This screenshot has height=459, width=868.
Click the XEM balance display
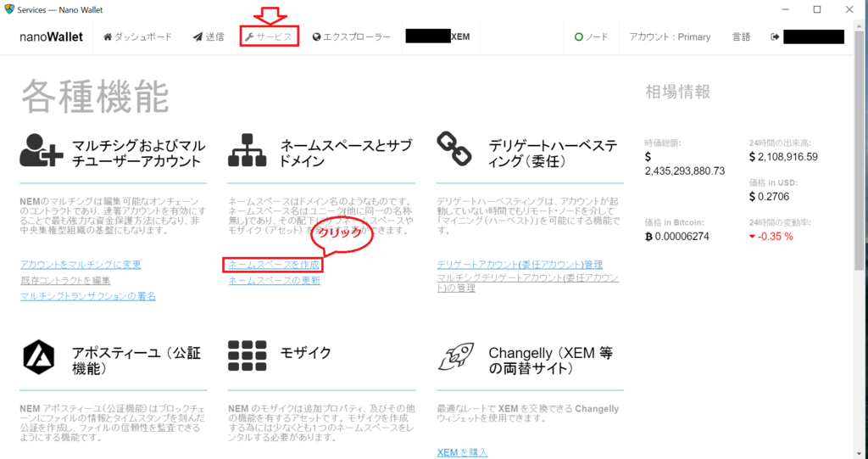438,37
